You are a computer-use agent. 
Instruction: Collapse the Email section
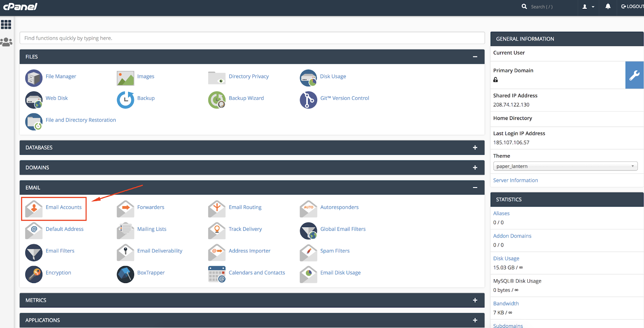click(x=475, y=188)
